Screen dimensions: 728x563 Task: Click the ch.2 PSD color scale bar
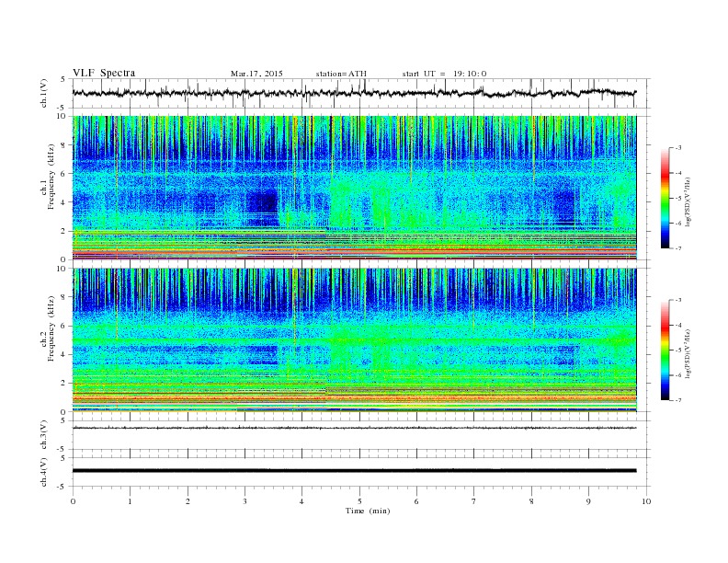point(665,350)
